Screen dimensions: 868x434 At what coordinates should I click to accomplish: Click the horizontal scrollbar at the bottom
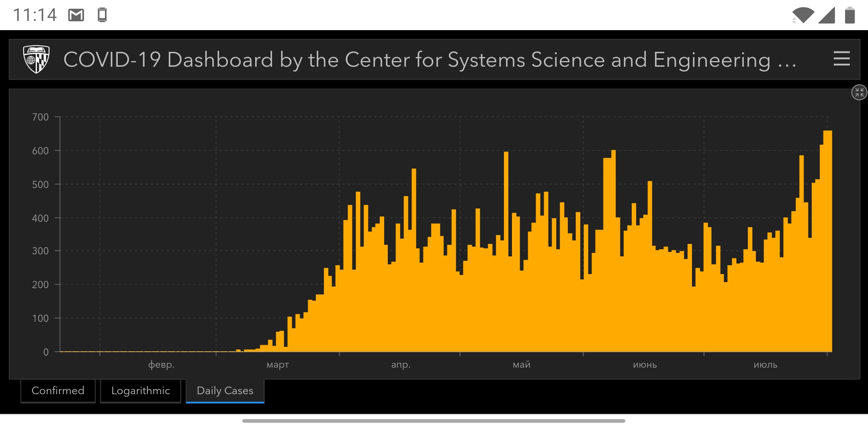[433, 421]
